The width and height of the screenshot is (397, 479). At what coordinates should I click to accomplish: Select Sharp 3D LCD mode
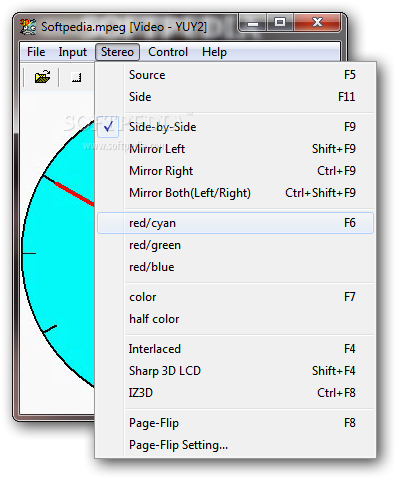[x=235, y=371]
